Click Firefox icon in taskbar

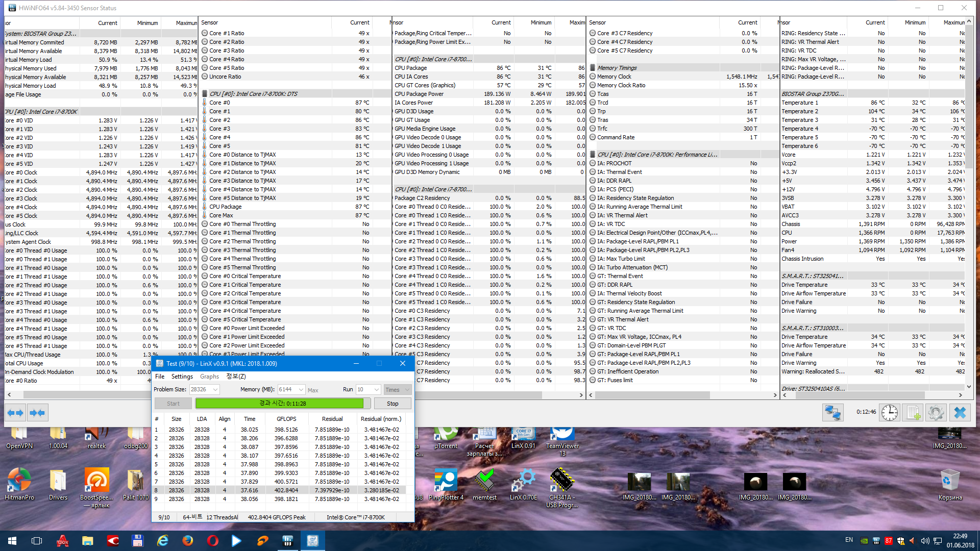pos(188,541)
